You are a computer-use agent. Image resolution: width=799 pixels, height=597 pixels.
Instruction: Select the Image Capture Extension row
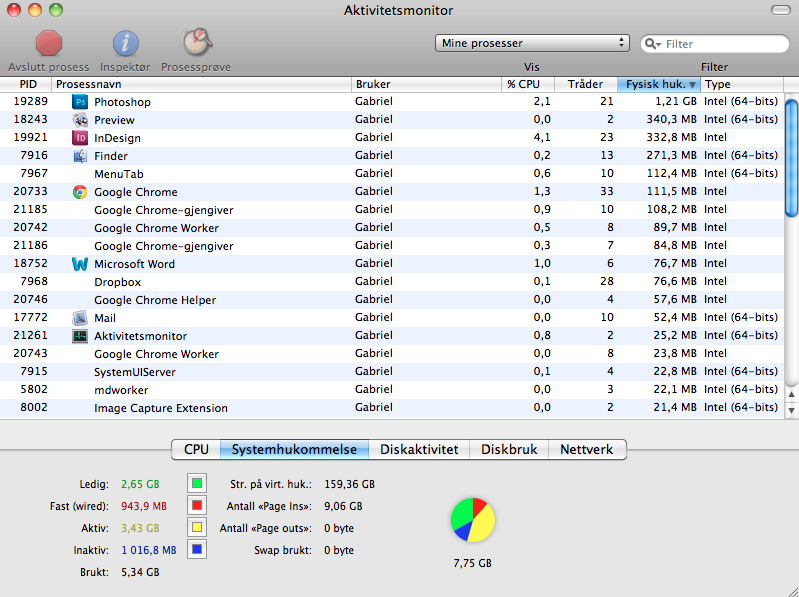pyautogui.click(x=392, y=408)
